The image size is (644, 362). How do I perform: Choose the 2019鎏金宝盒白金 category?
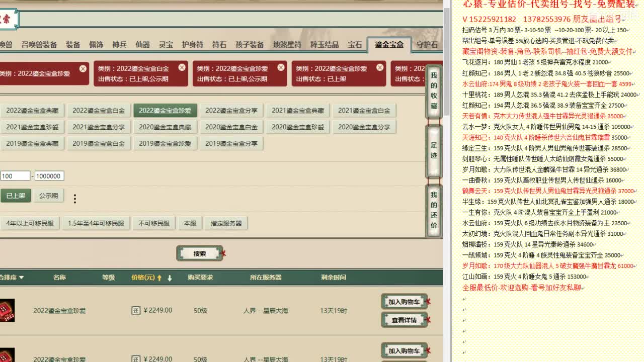coord(99,143)
